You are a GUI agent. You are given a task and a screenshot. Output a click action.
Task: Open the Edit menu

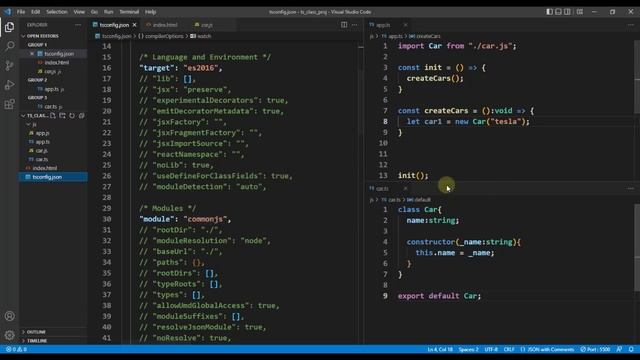(x=36, y=12)
